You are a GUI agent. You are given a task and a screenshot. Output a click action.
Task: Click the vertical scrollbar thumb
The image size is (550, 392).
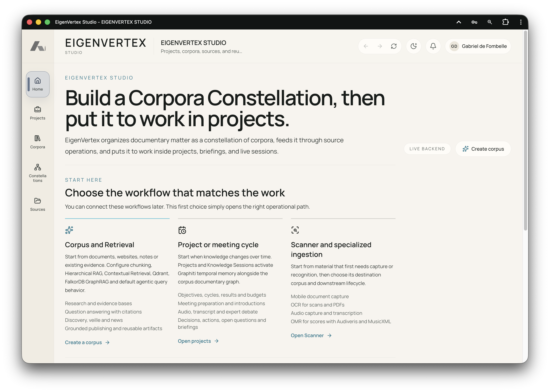pos(525,130)
